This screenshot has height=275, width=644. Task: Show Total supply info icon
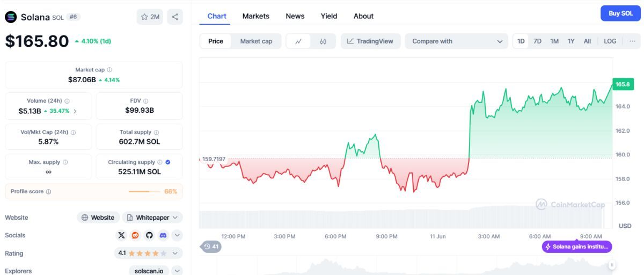tap(157, 132)
